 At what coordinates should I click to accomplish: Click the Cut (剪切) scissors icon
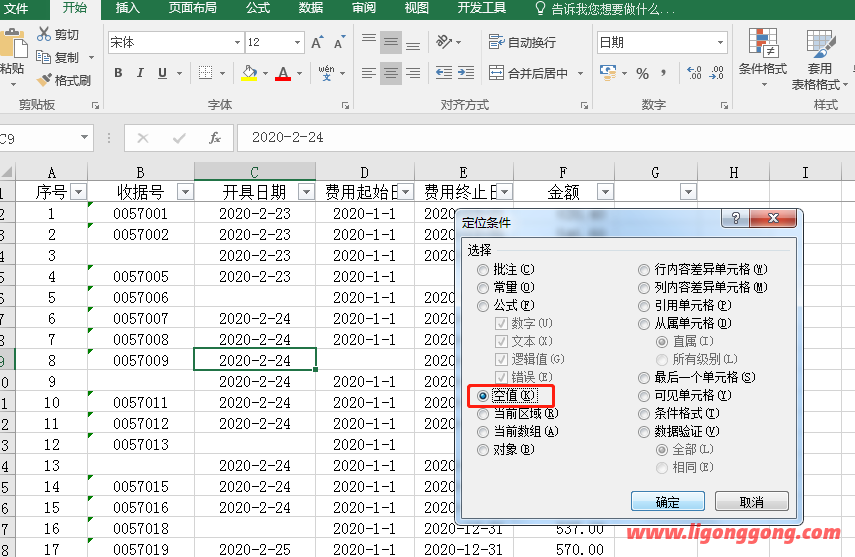[x=44, y=34]
